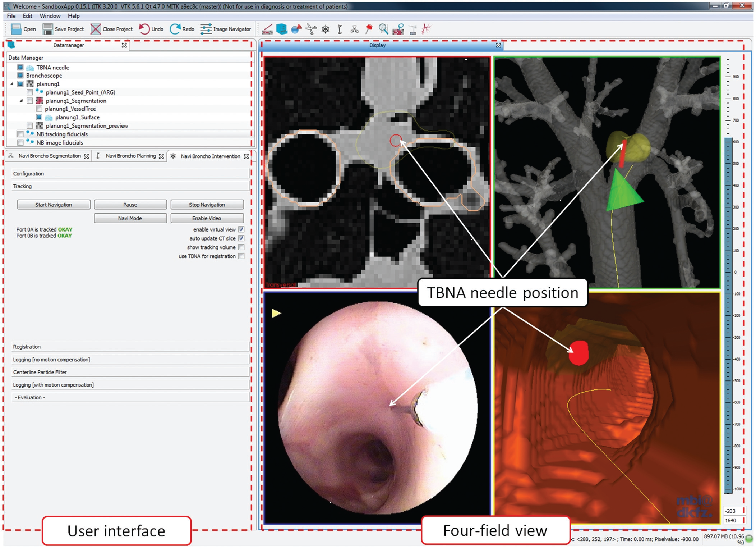Click the scissors tool icon in toolbar
The width and height of the screenshot is (756, 548).
click(311, 29)
